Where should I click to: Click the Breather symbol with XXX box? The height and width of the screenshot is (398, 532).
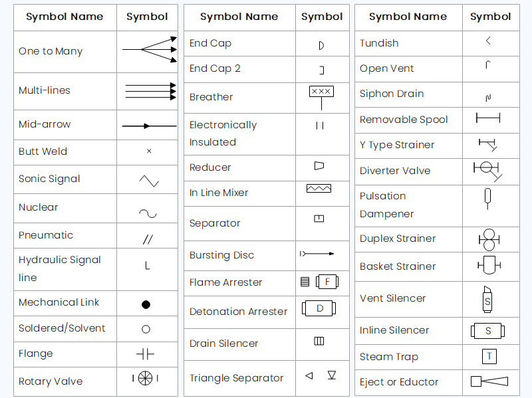point(321,98)
